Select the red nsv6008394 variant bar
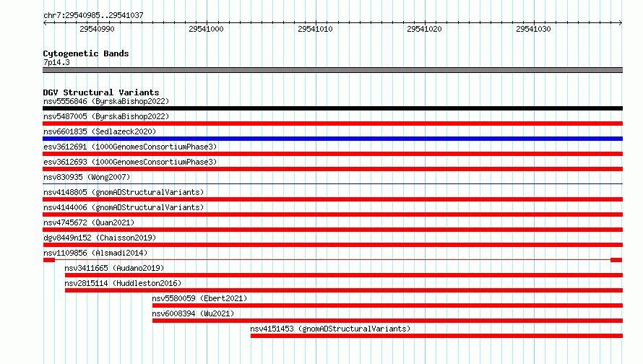The image size is (643, 364). click(x=387, y=321)
